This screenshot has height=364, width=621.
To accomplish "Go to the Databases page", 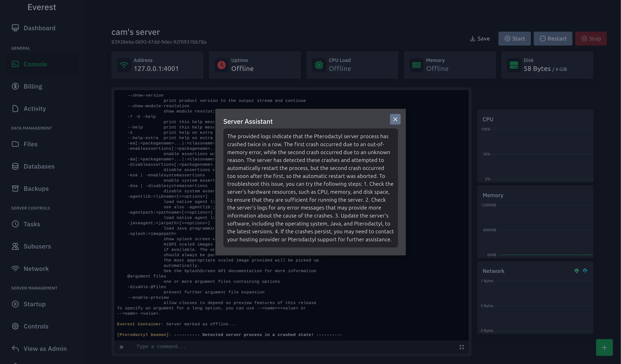I will (39, 166).
